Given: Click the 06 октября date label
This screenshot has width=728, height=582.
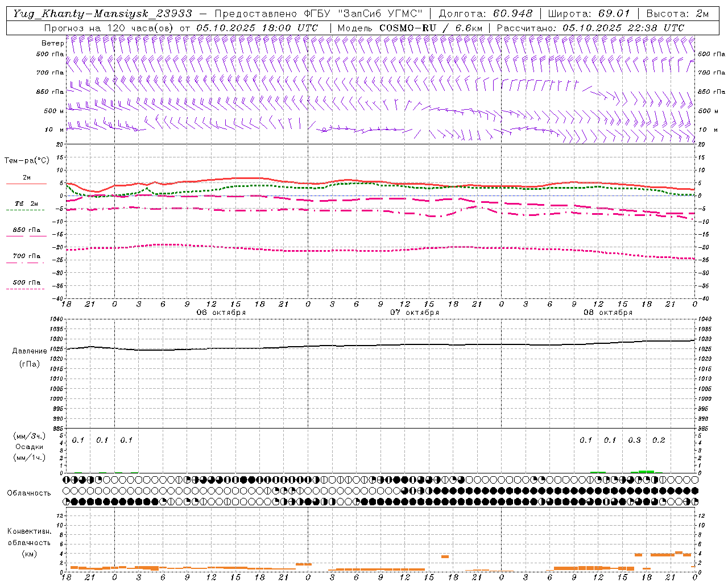Looking at the screenshot, I should point(221,313).
